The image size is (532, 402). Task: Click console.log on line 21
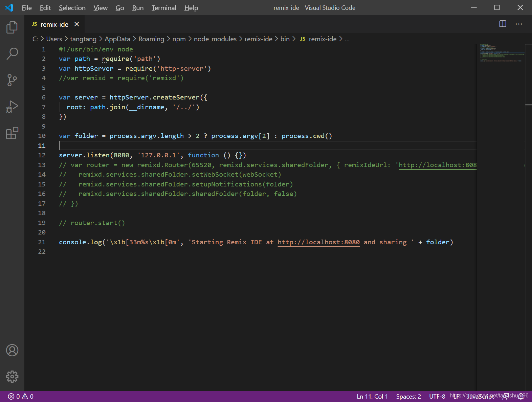click(x=81, y=242)
